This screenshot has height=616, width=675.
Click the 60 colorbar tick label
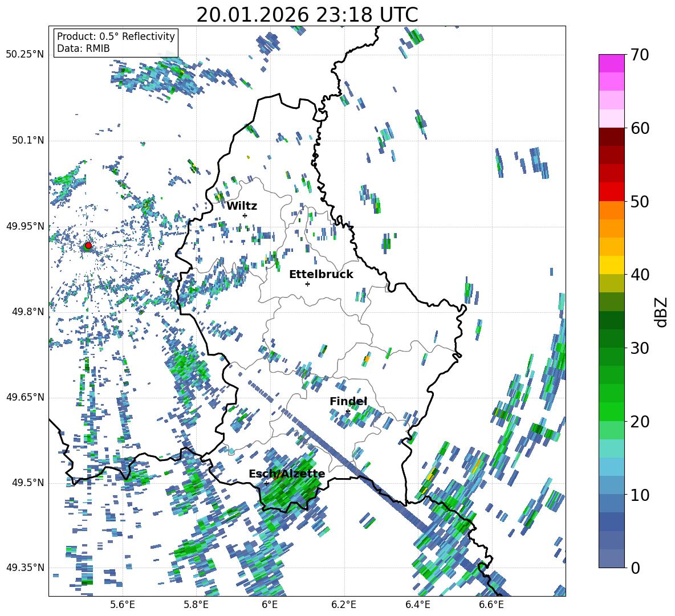[x=639, y=128]
